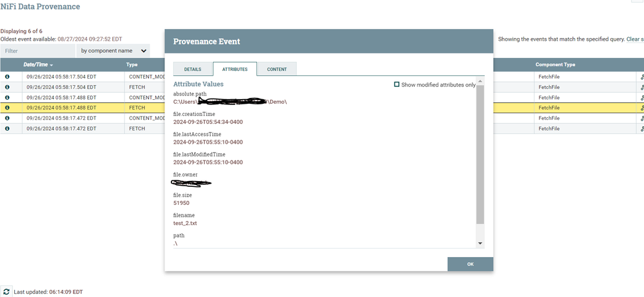Open the by component name dropdown
This screenshot has width=644, height=297.
pyautogui.click(x=113, y=51)
